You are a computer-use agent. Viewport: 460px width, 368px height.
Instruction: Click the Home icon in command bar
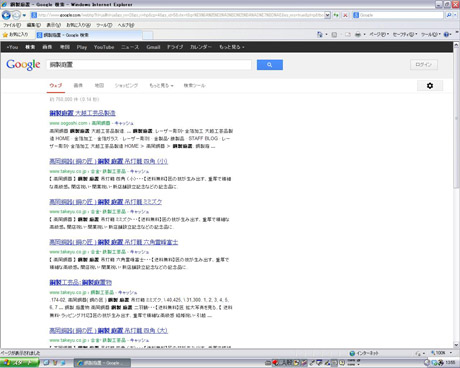[x=320, y=34]
